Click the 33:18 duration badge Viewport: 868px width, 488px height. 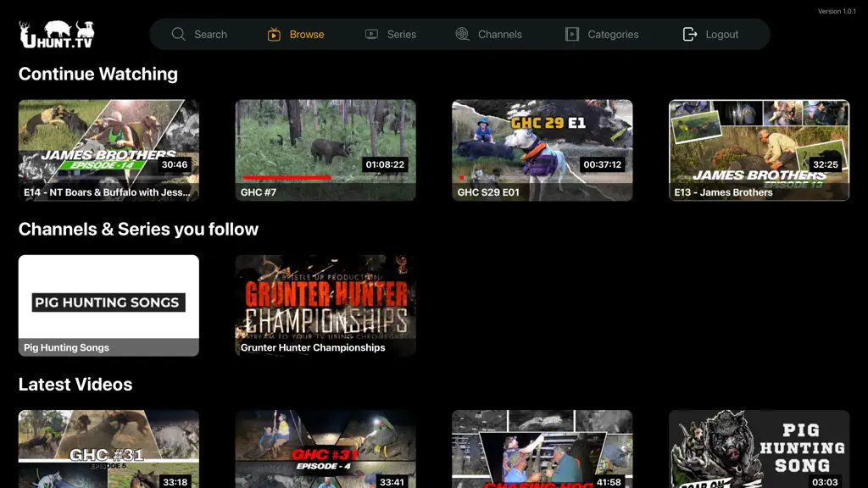tap(175, 482)
